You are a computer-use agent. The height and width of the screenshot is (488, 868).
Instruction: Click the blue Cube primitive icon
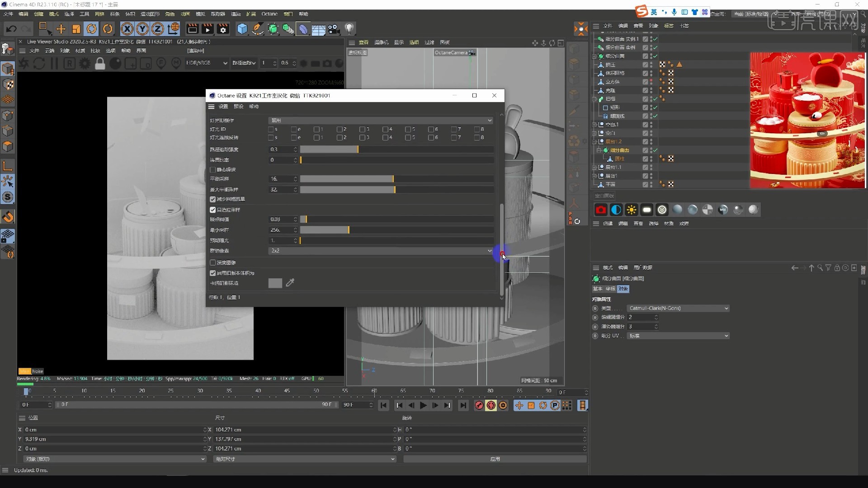coord(242,29)
